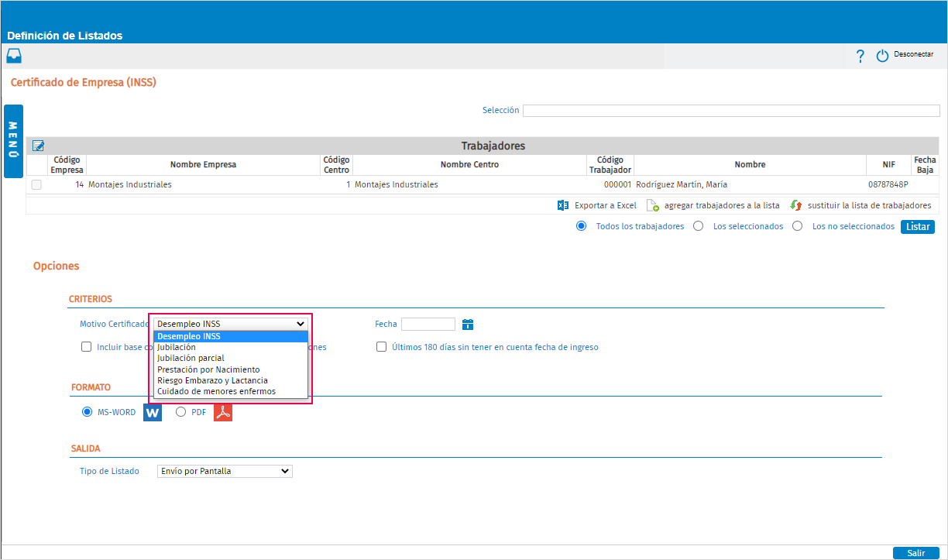Open the inbox tray icon

tap(14, 56)
